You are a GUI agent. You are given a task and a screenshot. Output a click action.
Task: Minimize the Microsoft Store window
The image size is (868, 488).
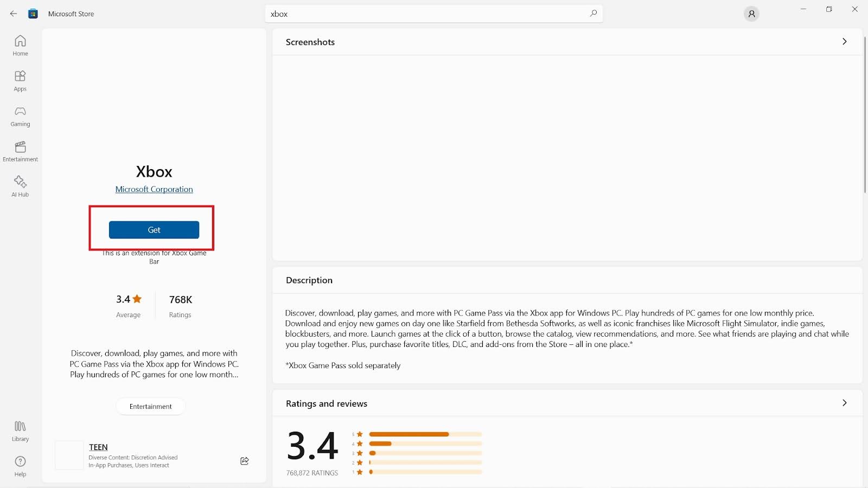[803, 9]
